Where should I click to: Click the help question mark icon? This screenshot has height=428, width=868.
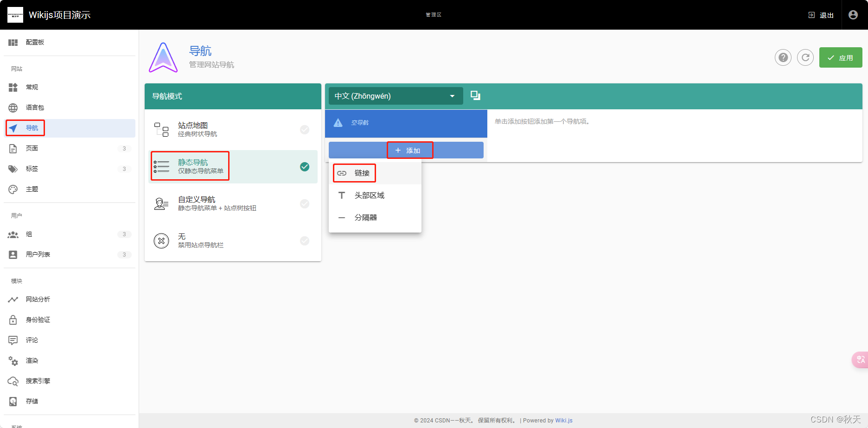pyautogui.click(x=783, y=57)
